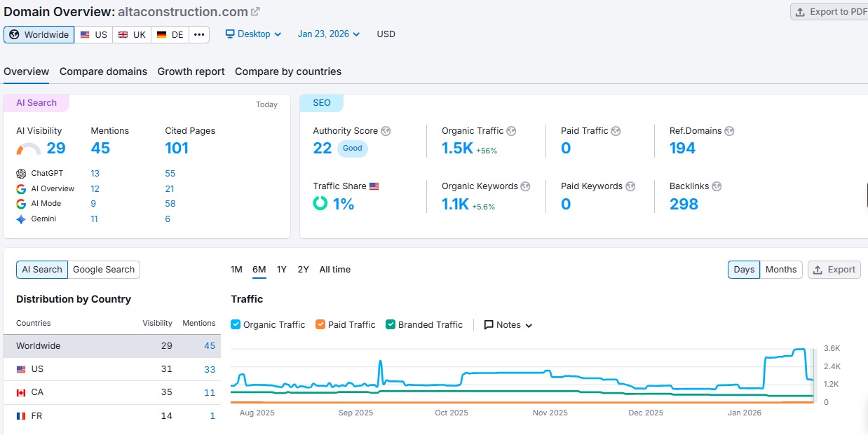Select the 1Y time range tab
The image size is (868, 435).
click(x=281, y=269)
